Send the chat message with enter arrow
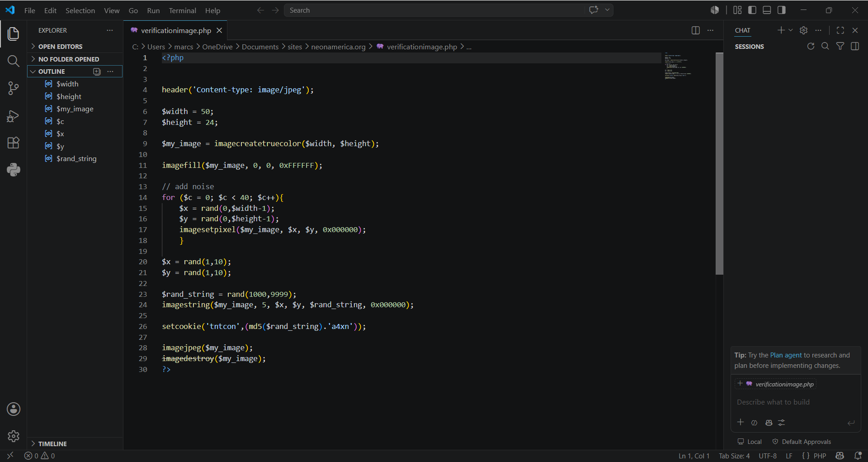The image size is (868, 462). [851, 423]
